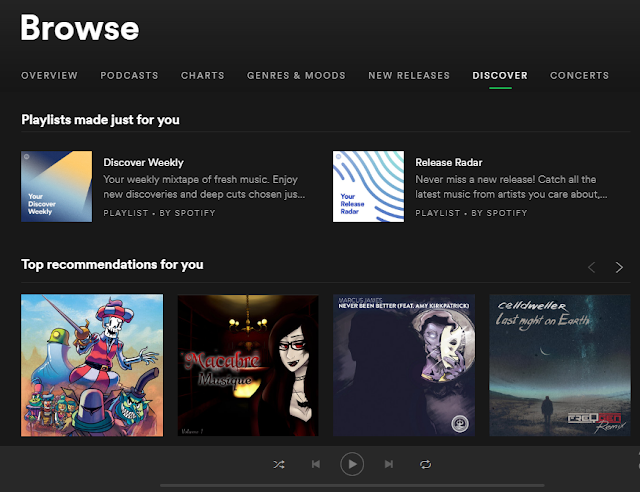Click the Release Radar playlist title
The image size is (640, 492).
click(449, 163)
